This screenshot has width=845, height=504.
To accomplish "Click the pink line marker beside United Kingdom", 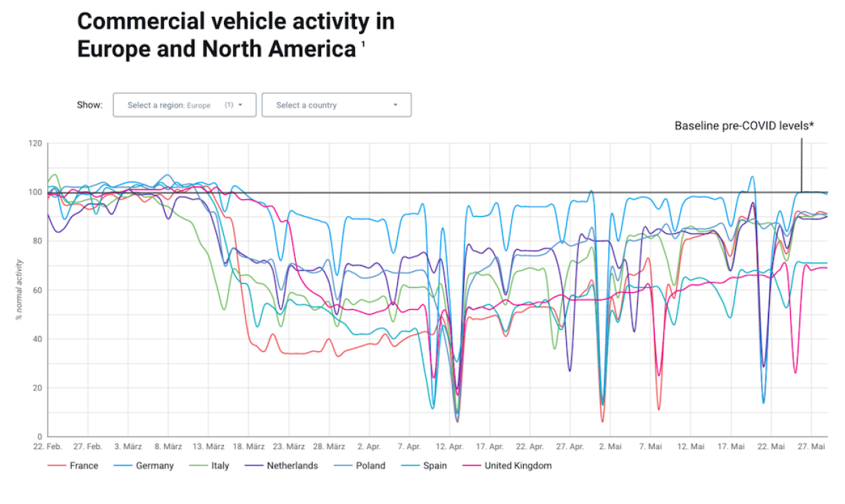I will (471, 466).
